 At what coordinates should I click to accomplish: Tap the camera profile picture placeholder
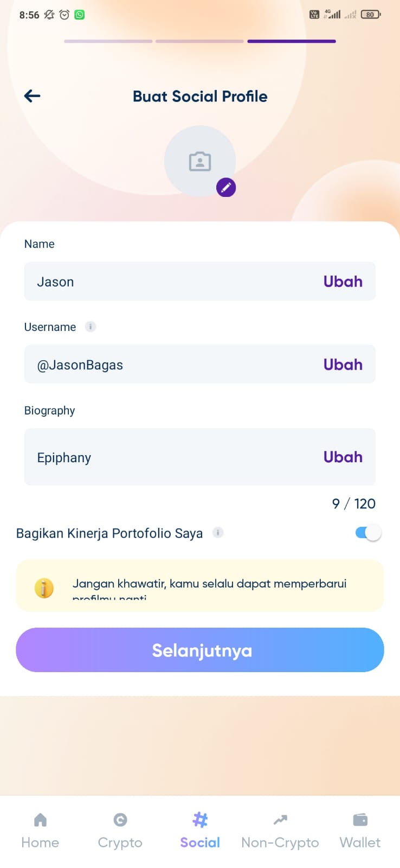(200, 161)
